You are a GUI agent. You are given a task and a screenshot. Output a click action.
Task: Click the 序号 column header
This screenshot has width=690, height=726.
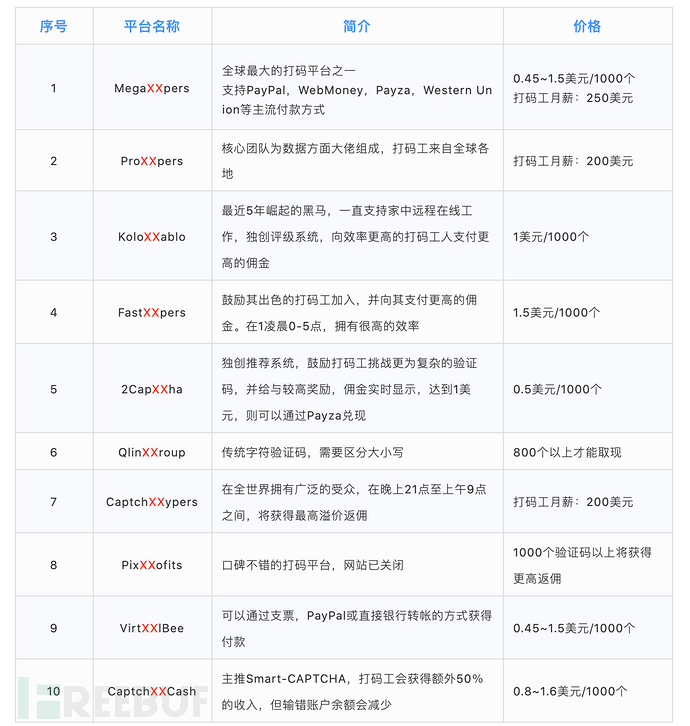point(54,26)
